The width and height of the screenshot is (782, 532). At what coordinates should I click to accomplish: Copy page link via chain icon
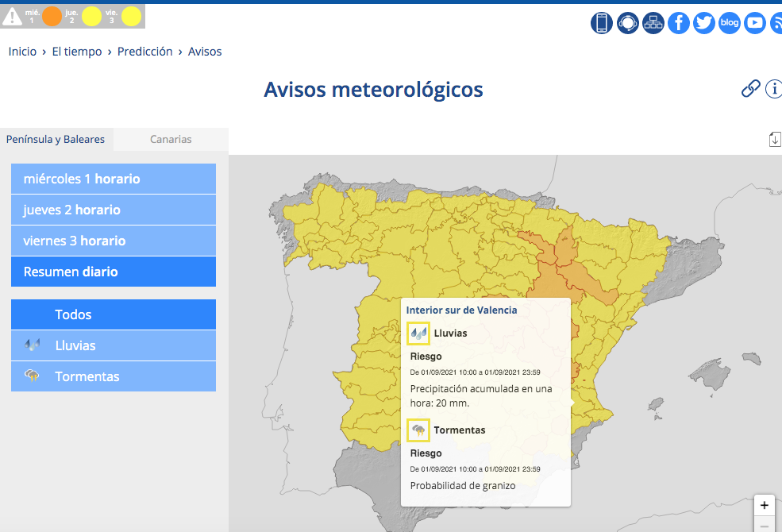(x=750, y=89)
